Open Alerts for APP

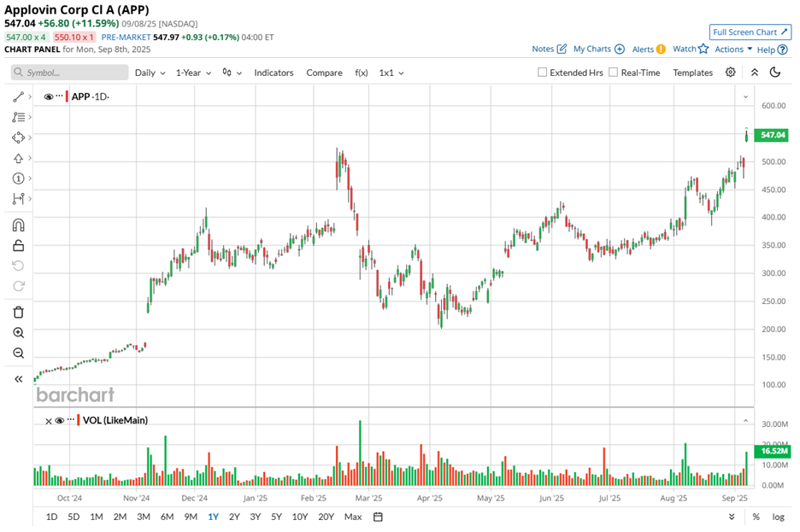649,49
